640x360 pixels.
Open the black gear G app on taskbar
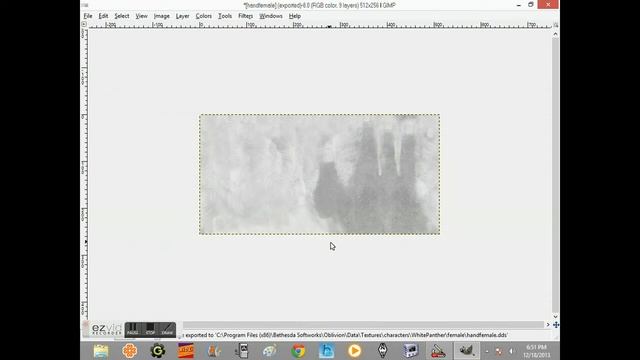coord(158,351)
